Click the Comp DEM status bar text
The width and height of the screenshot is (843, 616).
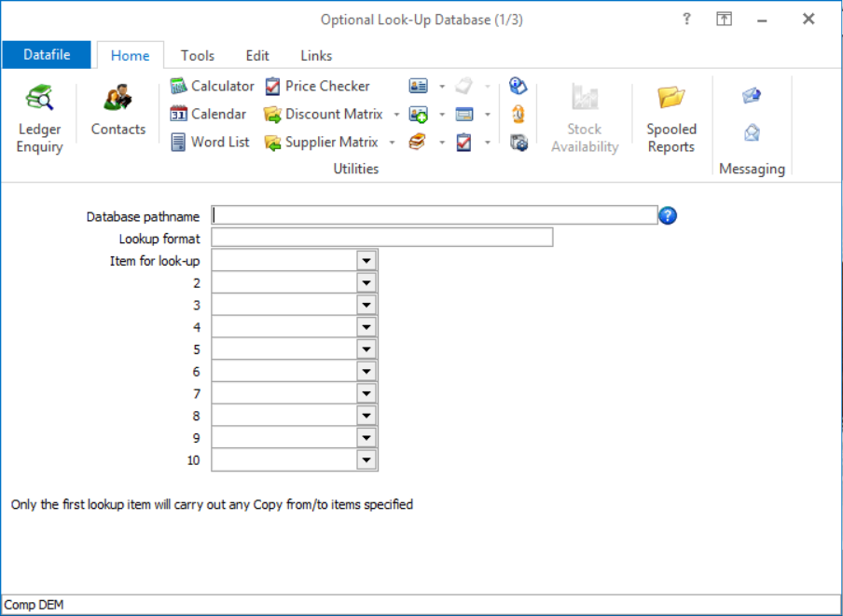(x=34, y=605)
